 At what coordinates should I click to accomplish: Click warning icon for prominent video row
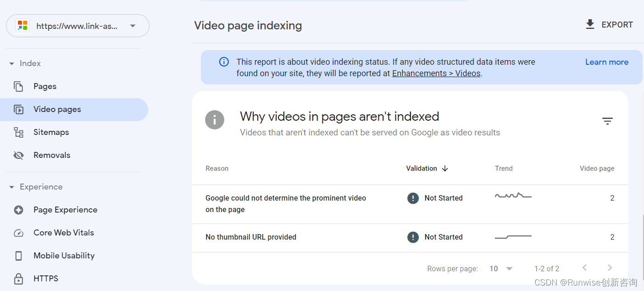pos(413,198)
